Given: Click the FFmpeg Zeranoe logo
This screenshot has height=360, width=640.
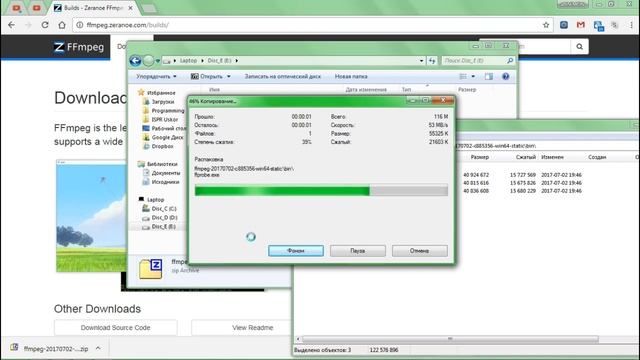Looking at the screenshot, I should [78, 47].
